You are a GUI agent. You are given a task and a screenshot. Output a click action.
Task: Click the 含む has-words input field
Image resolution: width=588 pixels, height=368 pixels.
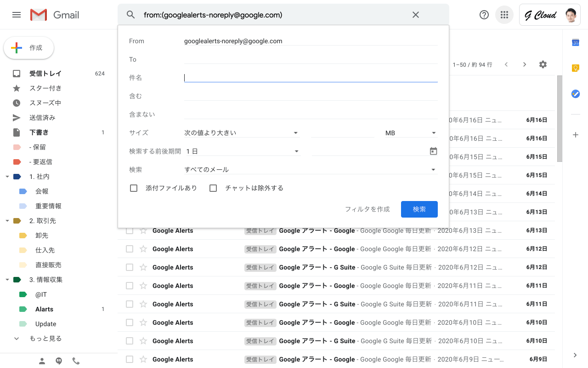tap(311, 96)
